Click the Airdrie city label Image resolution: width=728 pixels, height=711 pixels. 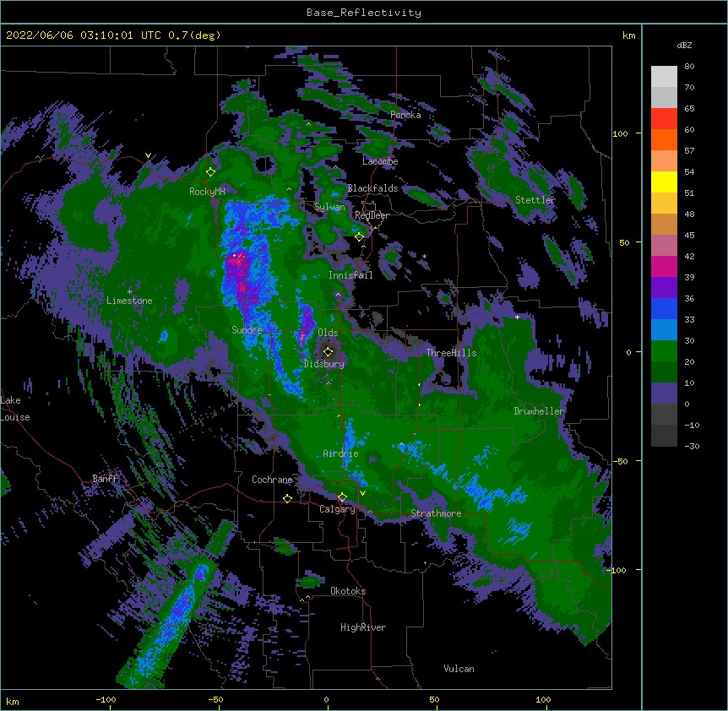point(340,453)
